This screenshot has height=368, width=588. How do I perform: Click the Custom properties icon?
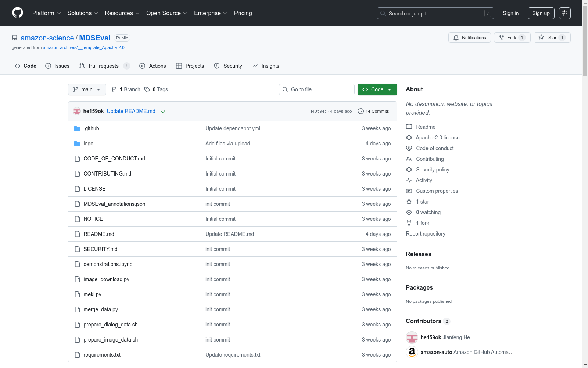[409, 191]
